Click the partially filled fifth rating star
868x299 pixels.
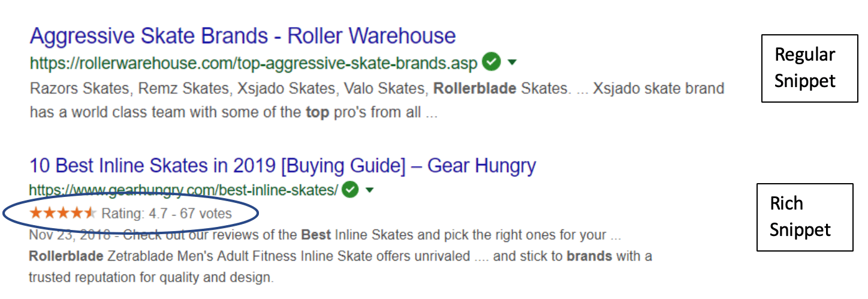(90, 213)
